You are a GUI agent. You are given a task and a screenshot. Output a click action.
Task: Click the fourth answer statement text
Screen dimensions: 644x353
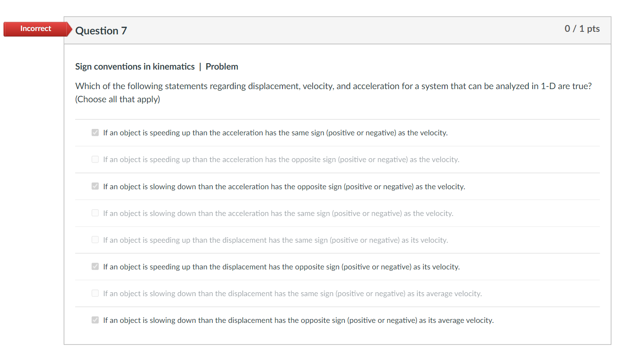pyautogui.click(x=278, y=213)
